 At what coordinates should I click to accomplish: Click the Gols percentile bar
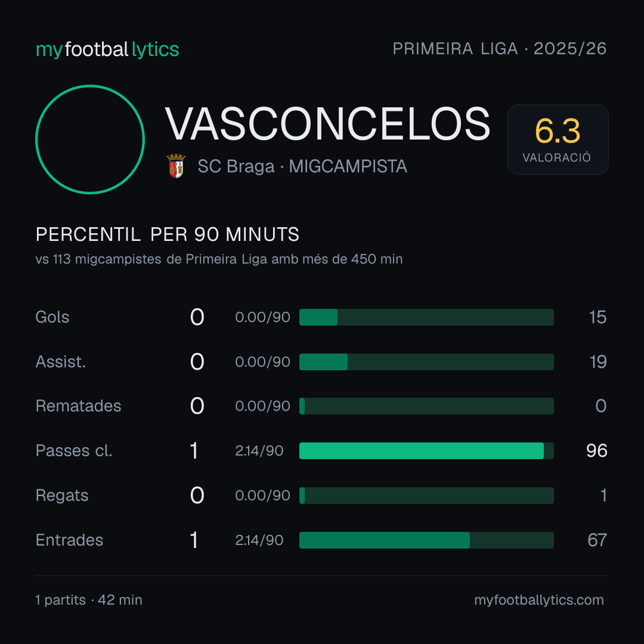click(426, 317)
